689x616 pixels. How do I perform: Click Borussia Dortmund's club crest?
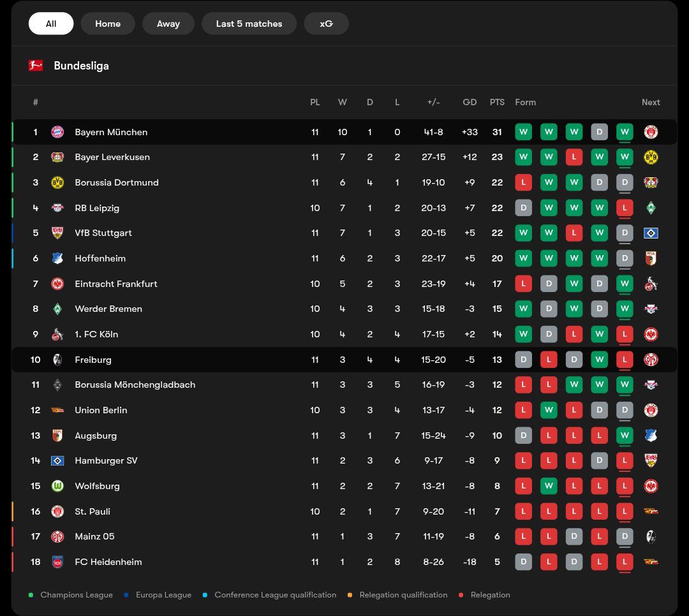coord(57,182)
